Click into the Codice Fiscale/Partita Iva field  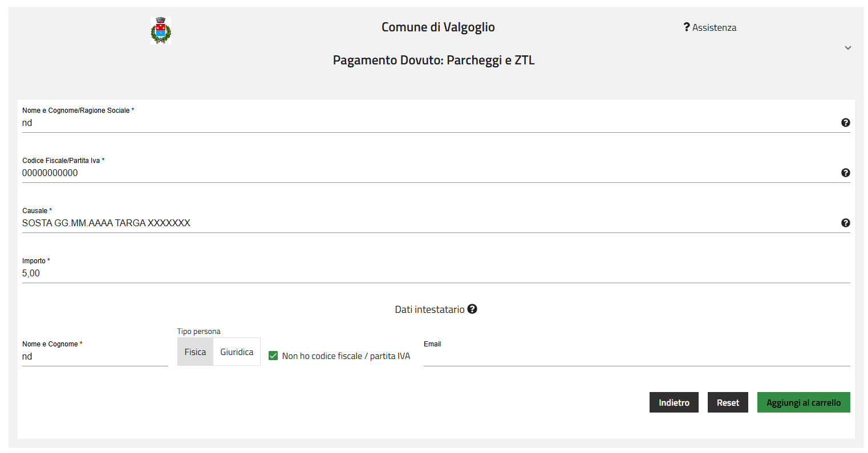[x=428, y=173]
